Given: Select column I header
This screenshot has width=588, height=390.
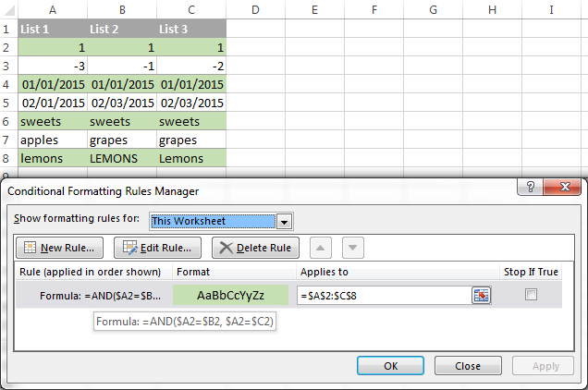Looking at the screenshot, I should (552, 10).
